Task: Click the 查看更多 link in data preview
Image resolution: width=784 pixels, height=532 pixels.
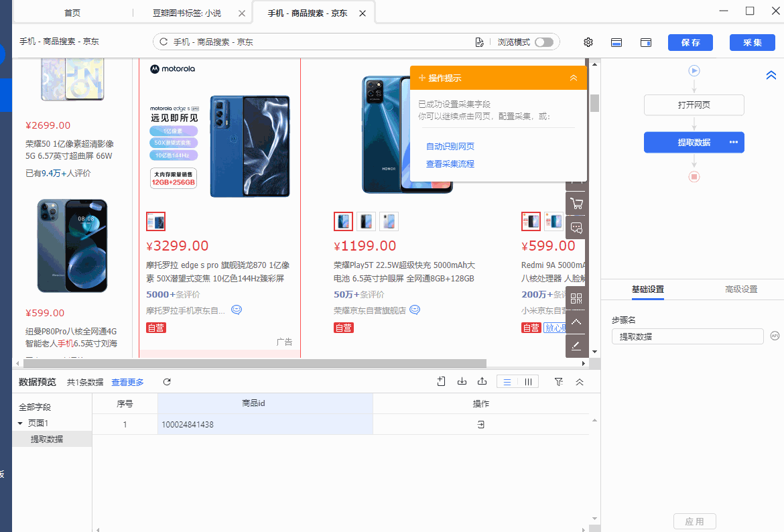Action: click(x=127, y=383)
